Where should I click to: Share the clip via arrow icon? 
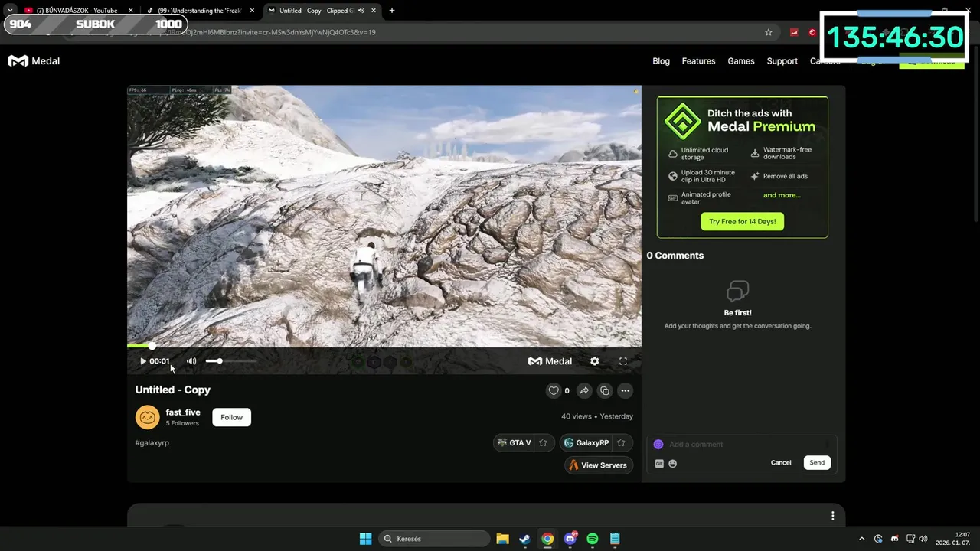click(584, 390)
